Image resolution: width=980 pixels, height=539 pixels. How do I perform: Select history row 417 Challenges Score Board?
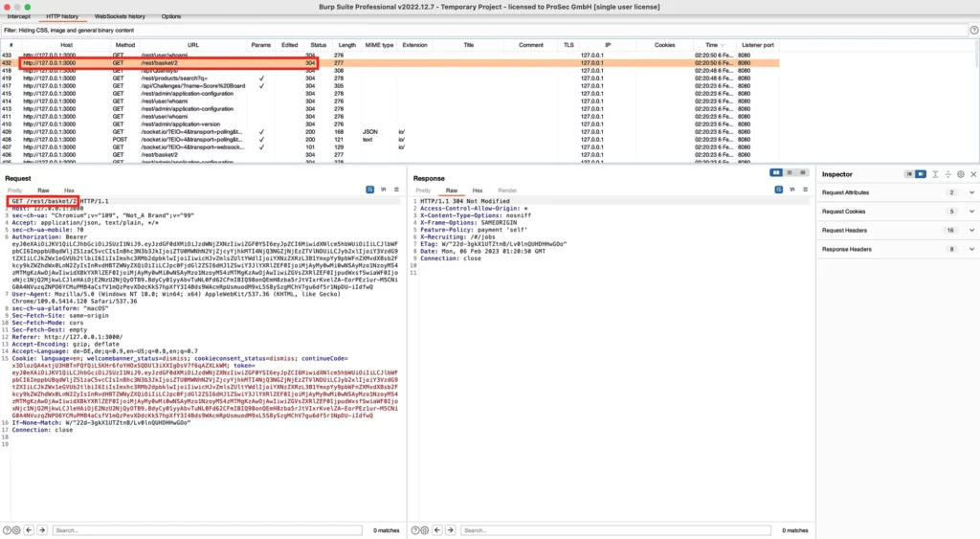click(x=390, y=85)
